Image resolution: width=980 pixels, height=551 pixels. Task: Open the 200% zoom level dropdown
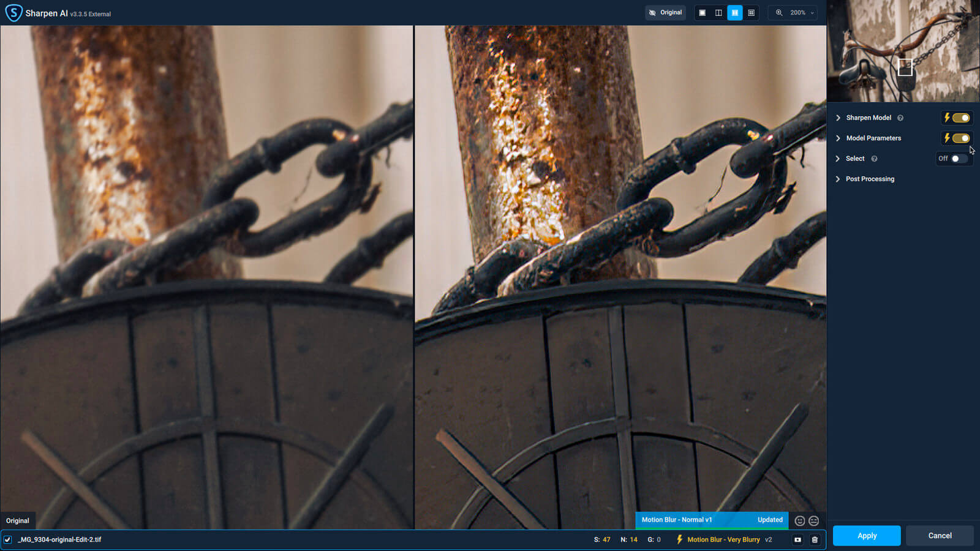pos(797,13)
